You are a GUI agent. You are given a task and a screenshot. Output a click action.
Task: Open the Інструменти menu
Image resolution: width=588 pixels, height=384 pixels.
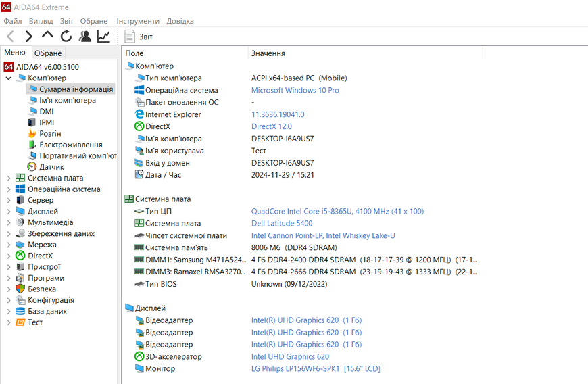point(138,21)
